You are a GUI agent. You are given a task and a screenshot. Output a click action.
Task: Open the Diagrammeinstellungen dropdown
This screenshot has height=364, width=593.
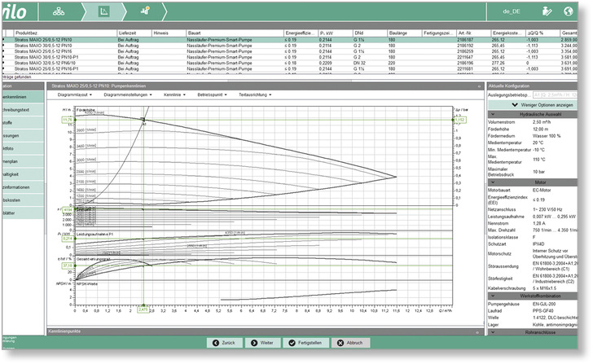click(128, 94)
